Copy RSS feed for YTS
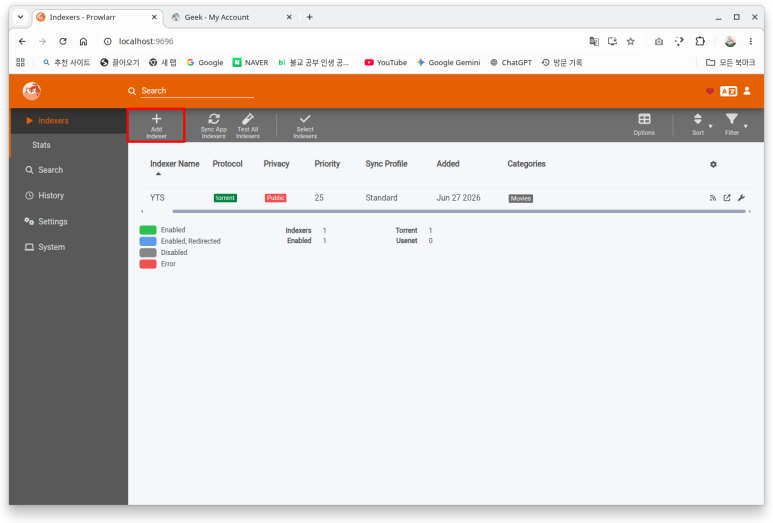This screenshot has width=773, height=523. (x=712, y=198)
